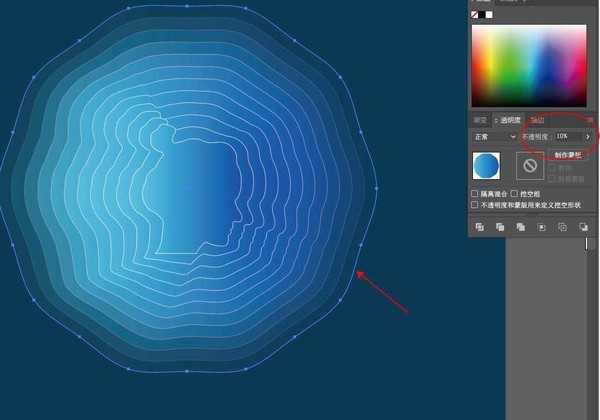Switch to the 渐变 tab
Image resolution: width=600 pixels, height=420 pixels.
click(x=538, y=120)
